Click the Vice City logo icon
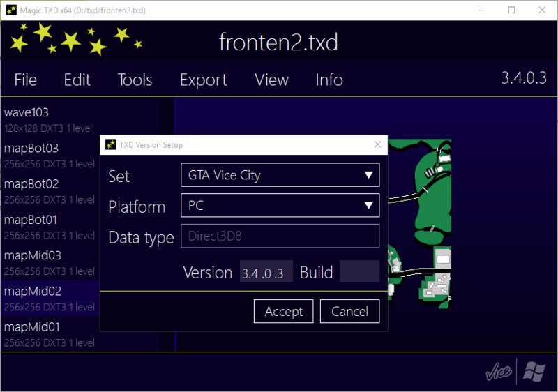 [x=499, y=372]
